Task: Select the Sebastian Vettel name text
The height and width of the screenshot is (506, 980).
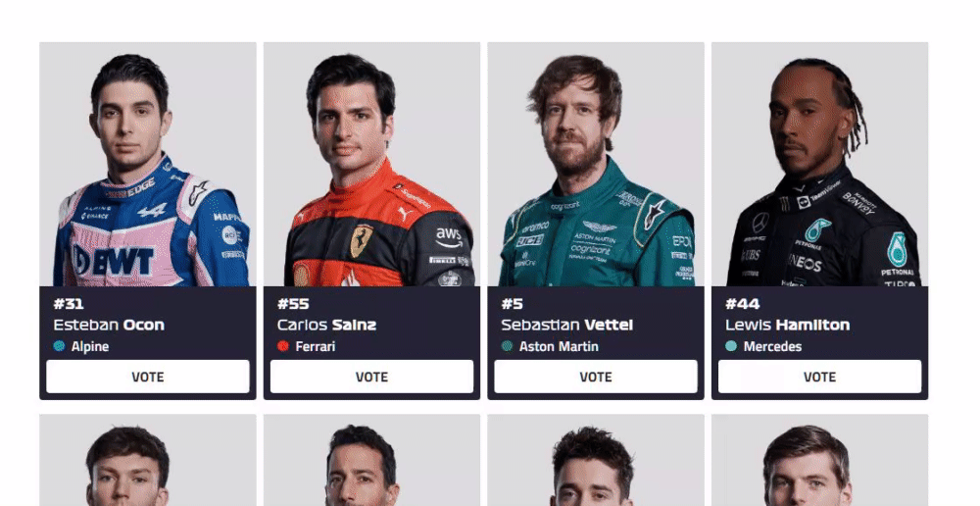Action: pyautogui.click(x=566, y=325)
